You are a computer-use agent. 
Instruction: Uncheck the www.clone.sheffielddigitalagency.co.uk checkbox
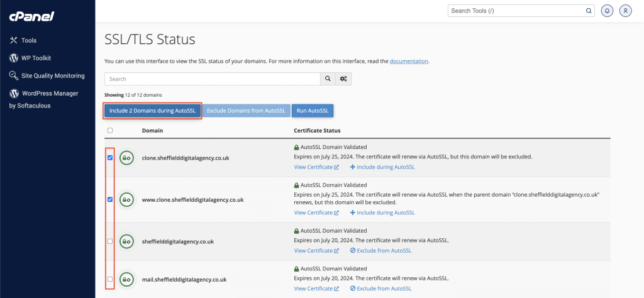click(x=109, y=199)
